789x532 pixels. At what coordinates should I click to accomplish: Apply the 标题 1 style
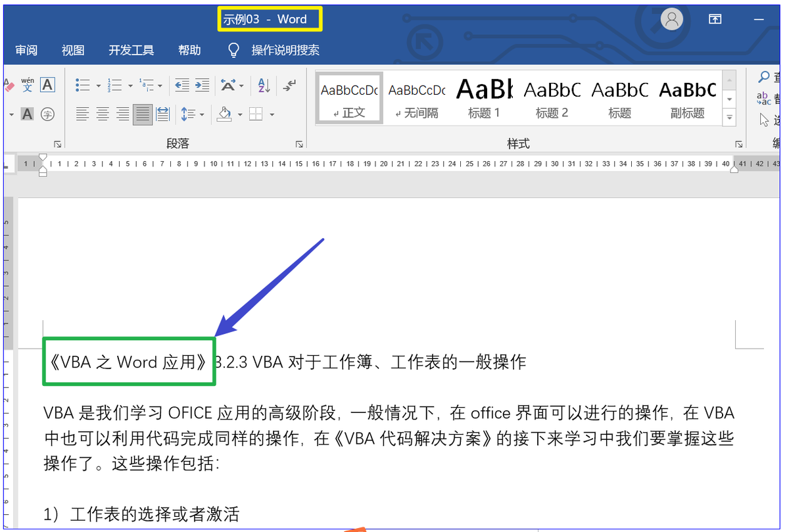(x=484, y=97)
